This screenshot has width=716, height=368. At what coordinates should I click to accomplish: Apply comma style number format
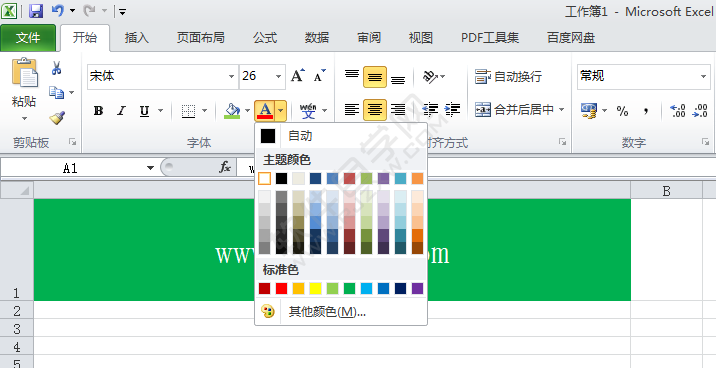click(x=645, y=110)
